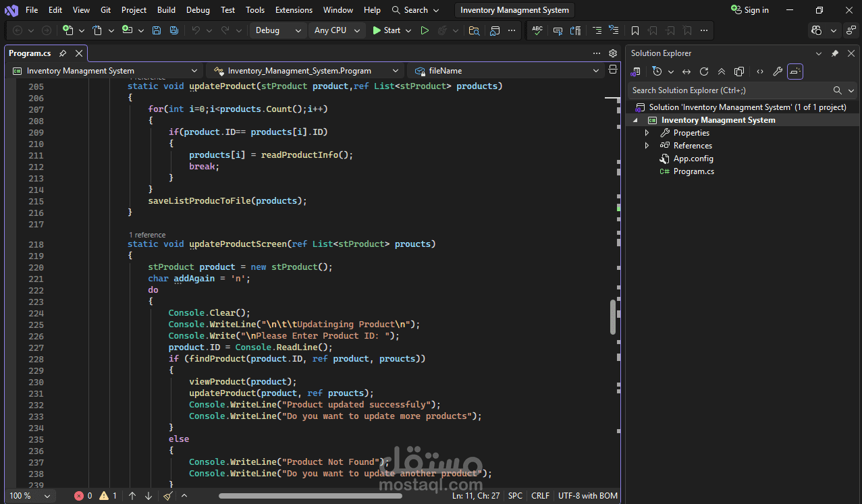Expand the References node
862x504 pixels.
point(647,146)
